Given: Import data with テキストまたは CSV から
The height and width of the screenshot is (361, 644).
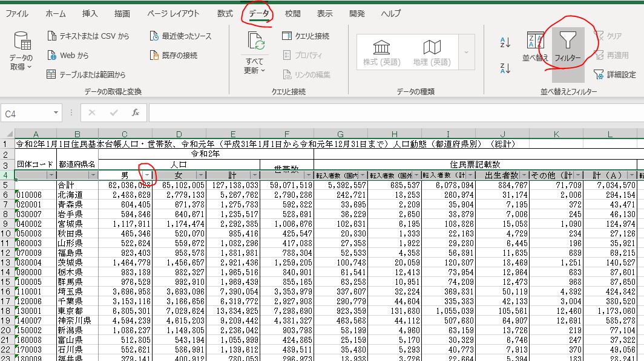Looking at the screenshot, I should click(x=88, y=36).
